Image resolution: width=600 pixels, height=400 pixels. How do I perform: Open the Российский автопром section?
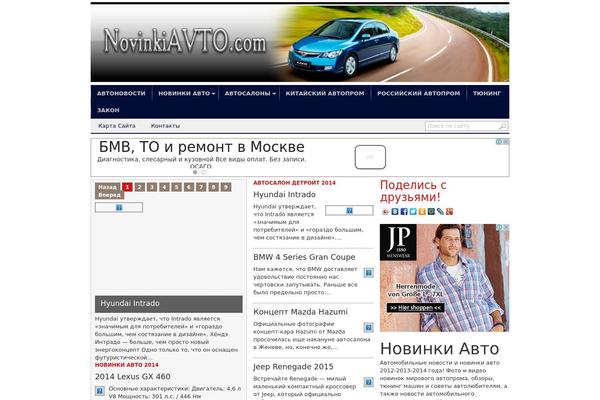click(419, 93)
